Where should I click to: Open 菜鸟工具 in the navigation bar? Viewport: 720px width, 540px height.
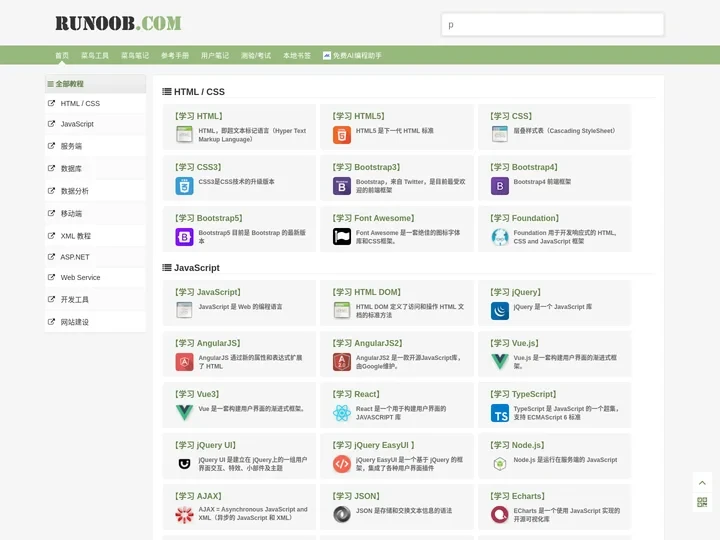point(95,56)
